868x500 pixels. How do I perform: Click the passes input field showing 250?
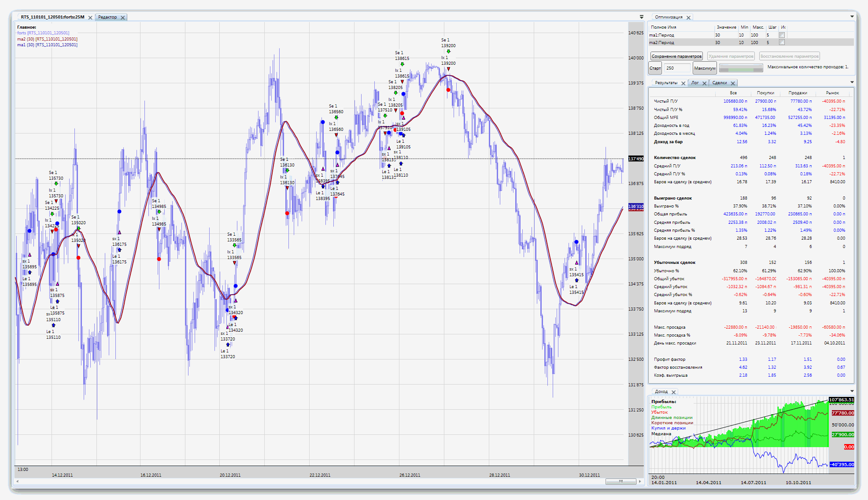tap(677, 68)
